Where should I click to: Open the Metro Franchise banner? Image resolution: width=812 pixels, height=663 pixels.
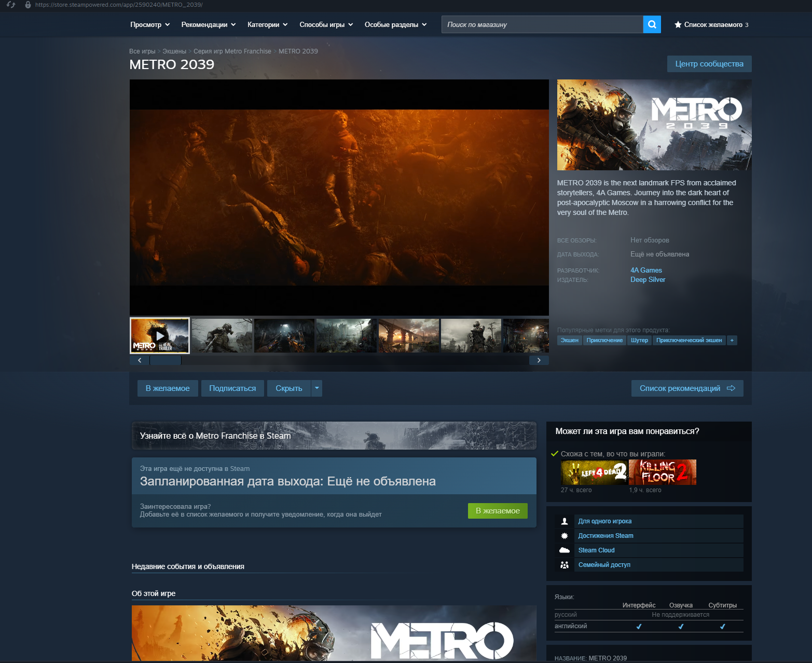tap(334, 436)
